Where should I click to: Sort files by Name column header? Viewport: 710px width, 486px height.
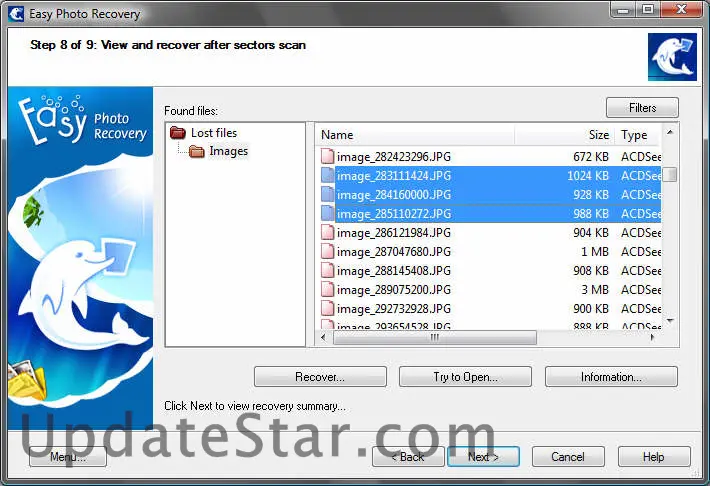click(415, 135)
